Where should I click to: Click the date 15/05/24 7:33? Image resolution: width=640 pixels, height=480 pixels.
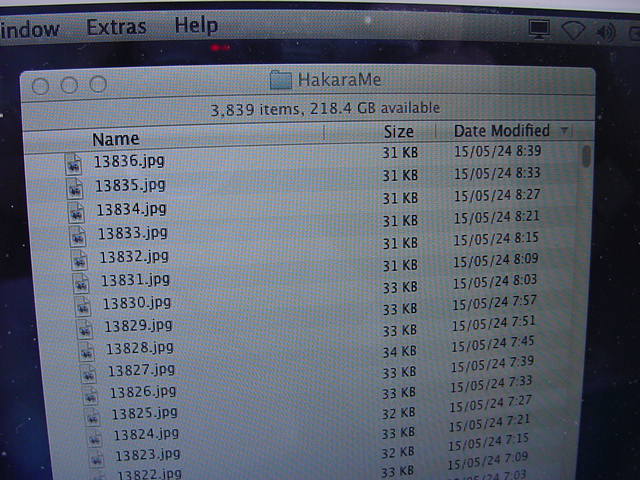pos(491,384)
